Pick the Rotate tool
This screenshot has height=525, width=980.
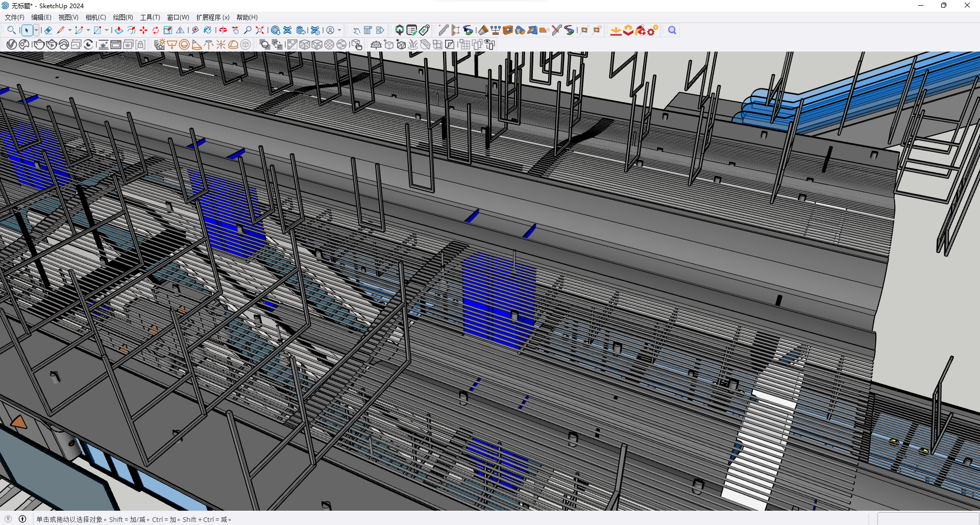(x=156, y=31)
